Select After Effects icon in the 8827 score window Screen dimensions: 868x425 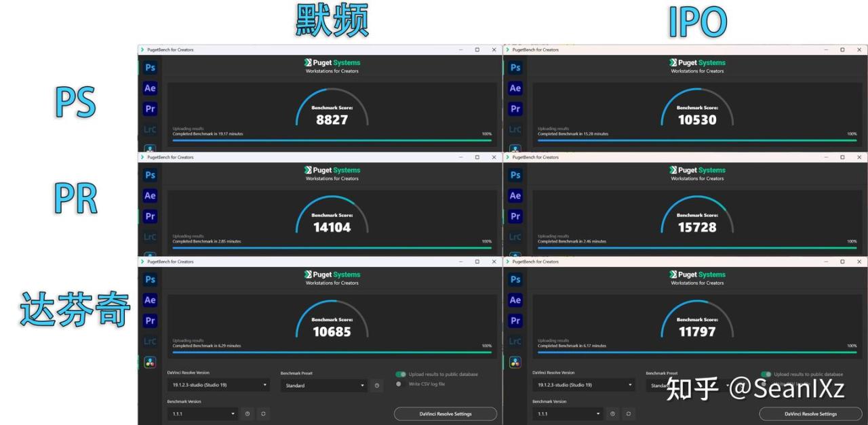pyautogui.click(x=150, y=88)
